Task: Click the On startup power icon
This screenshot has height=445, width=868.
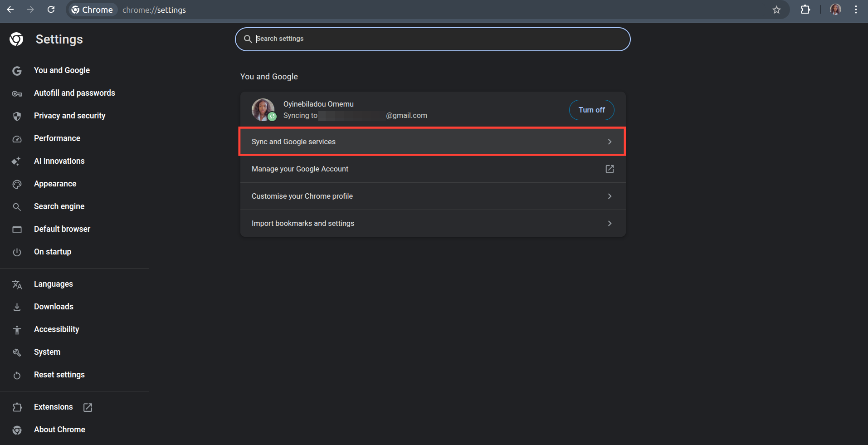Action: [17, 252]
